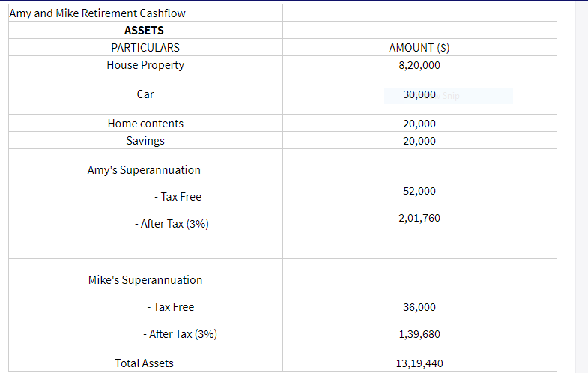588x373 pixels.
Task: Click the Car label cell
Action: tap(145, 94)
